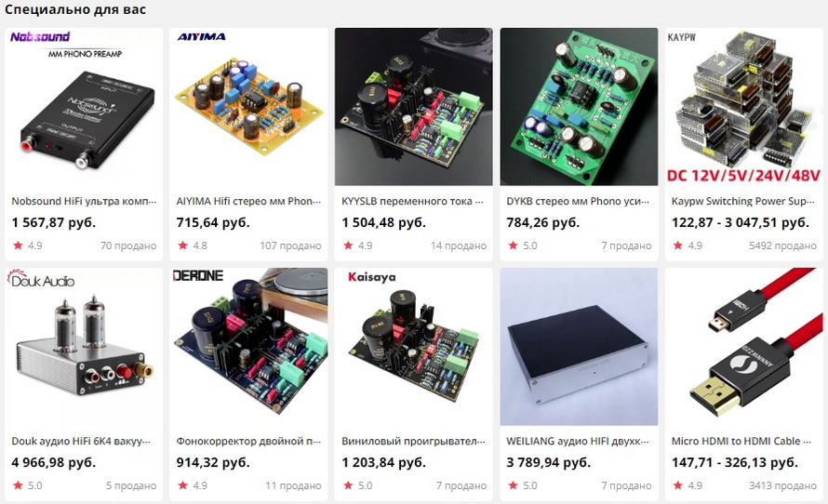Open the AIYIMA Hifi stereo Phono title
828x504 pixels.
pos(248,202)
